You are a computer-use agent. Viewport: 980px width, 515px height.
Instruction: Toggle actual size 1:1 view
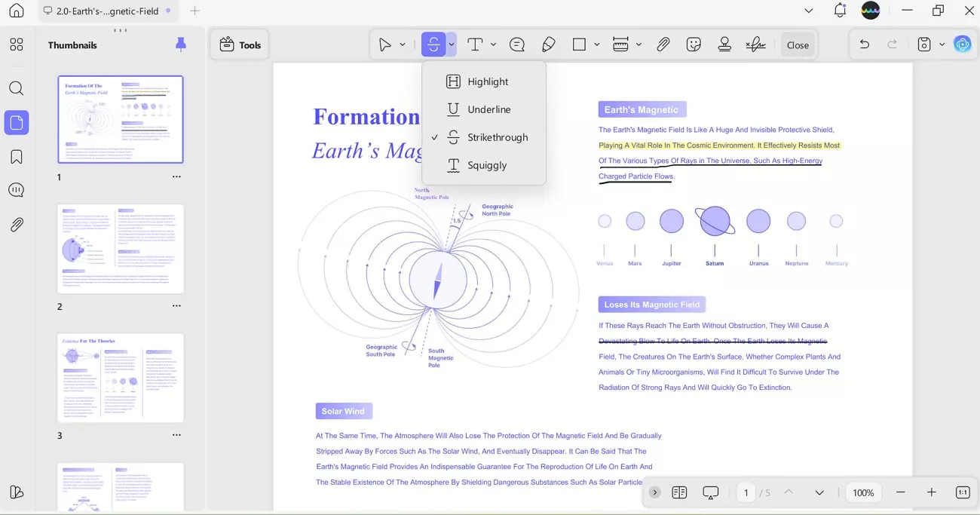tap(963, 492)
